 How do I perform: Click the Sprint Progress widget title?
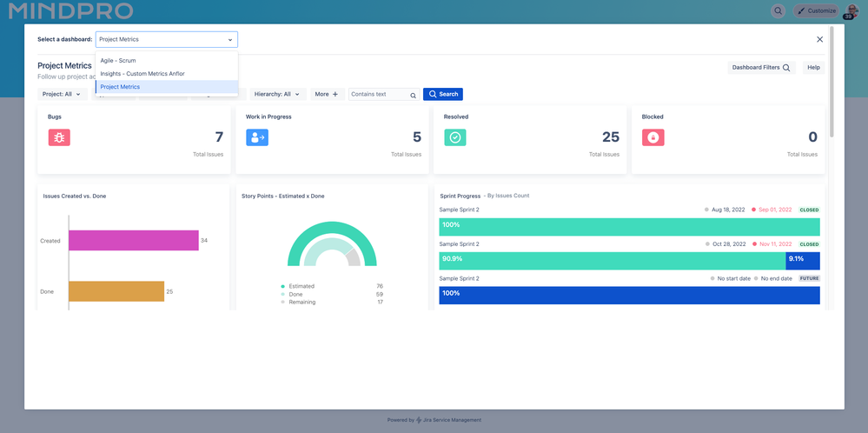point(460,196)
